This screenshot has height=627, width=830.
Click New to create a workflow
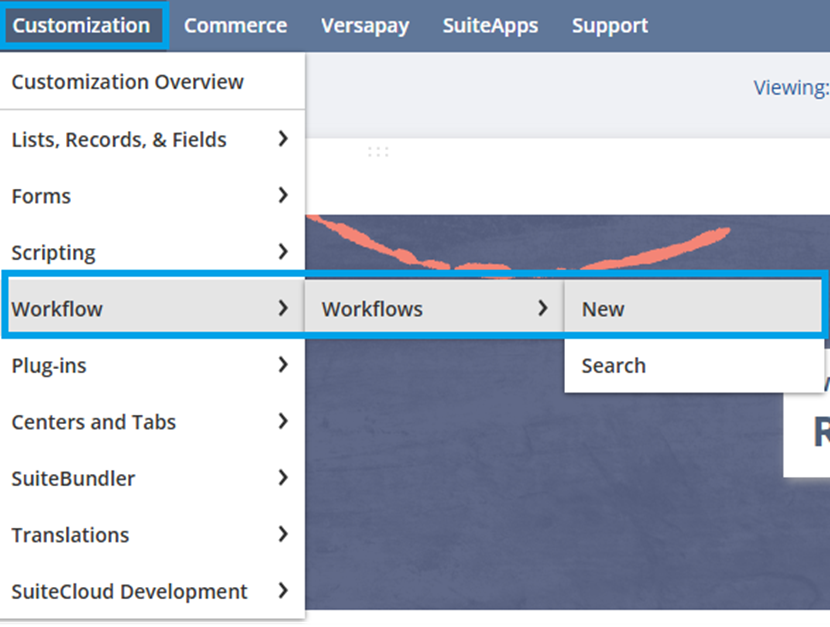(694, 308)
